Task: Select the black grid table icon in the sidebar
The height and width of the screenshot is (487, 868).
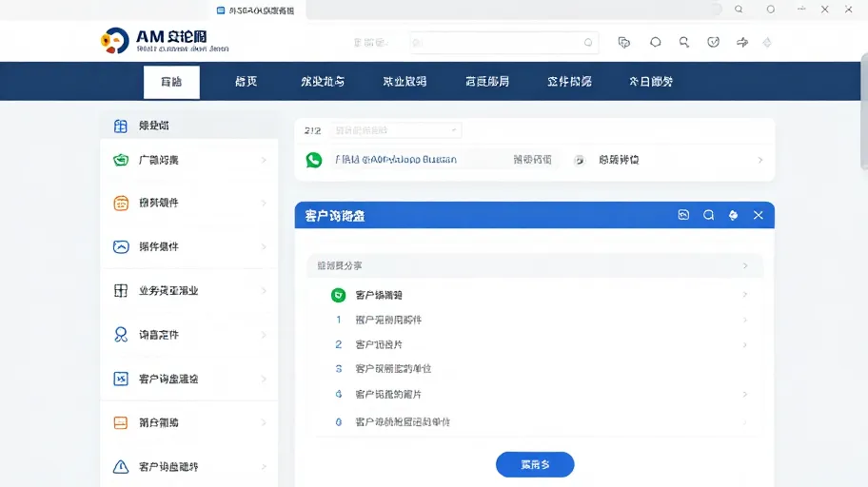Action: click(121, 290)
